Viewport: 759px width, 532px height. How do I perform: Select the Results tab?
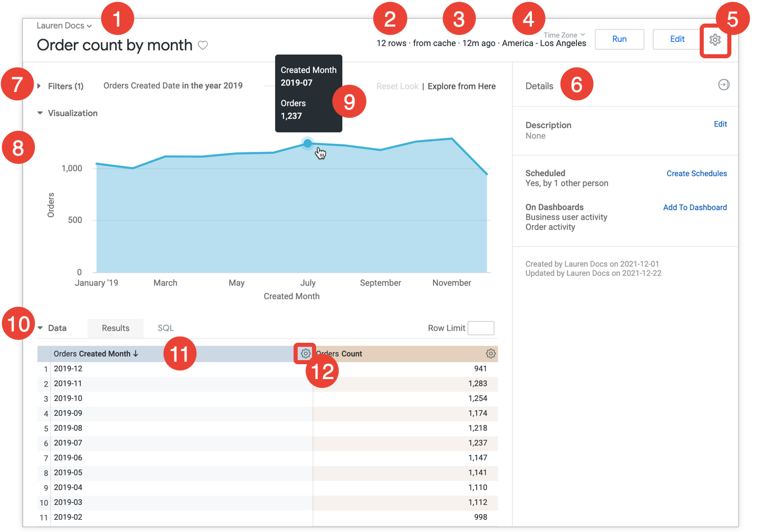coord(116,328)
